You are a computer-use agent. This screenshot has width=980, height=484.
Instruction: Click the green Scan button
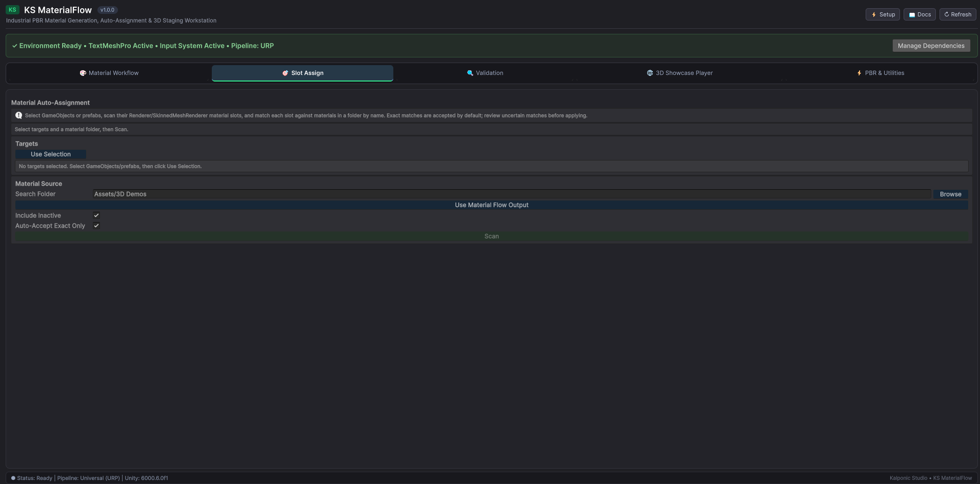pos(491,236)
